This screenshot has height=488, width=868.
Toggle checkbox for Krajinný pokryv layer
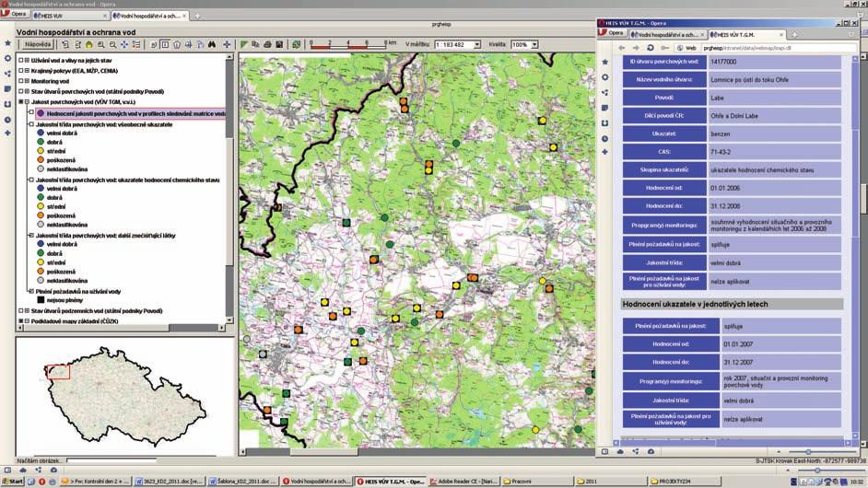click(21, 71)
